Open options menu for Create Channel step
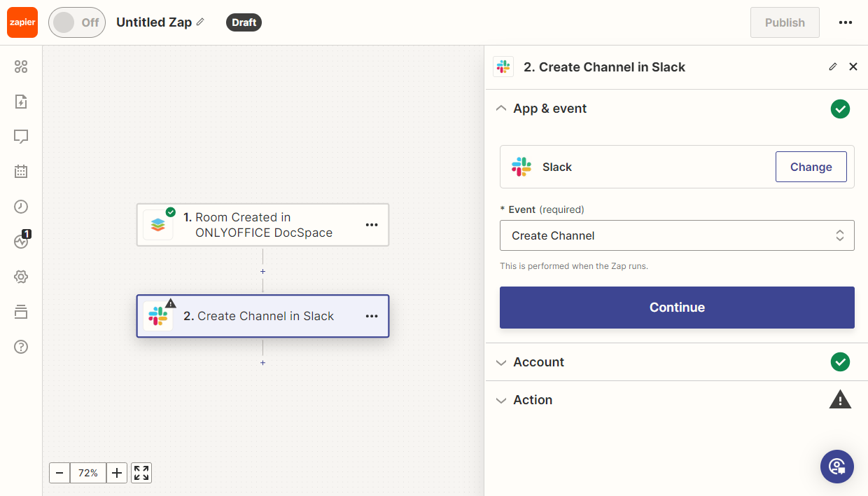Image resolution: width=868 pixels, height=496 pixels. pyautogui.click(x=372, y=316)
